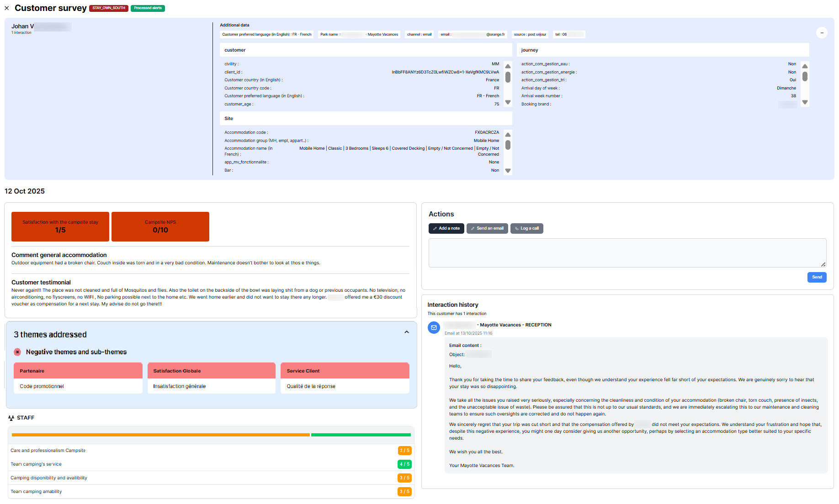Click the STAY_OWN_SOUTH tag
This screenshot has height=504, width=839.
pos(109,8)
